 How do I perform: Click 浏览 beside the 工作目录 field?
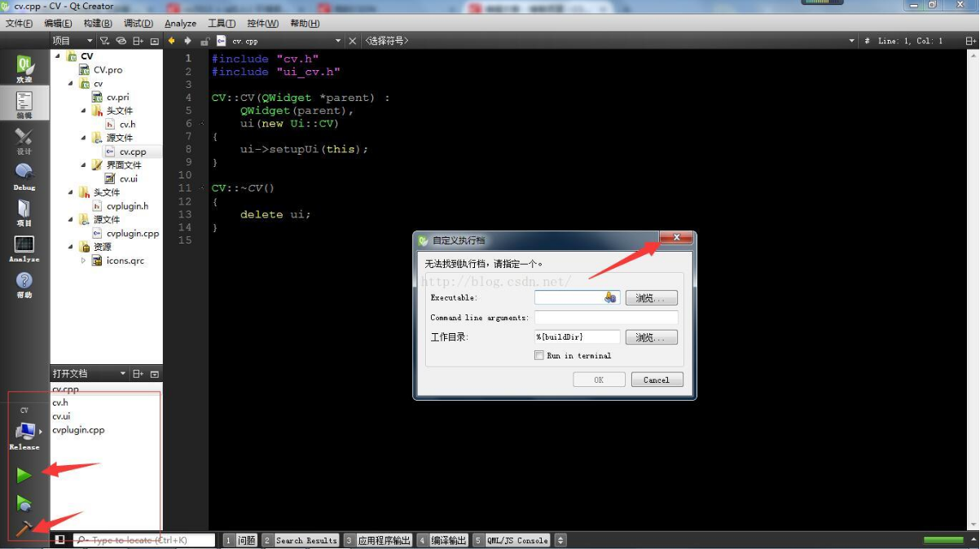pyautogui.click(x=652, y=337)
